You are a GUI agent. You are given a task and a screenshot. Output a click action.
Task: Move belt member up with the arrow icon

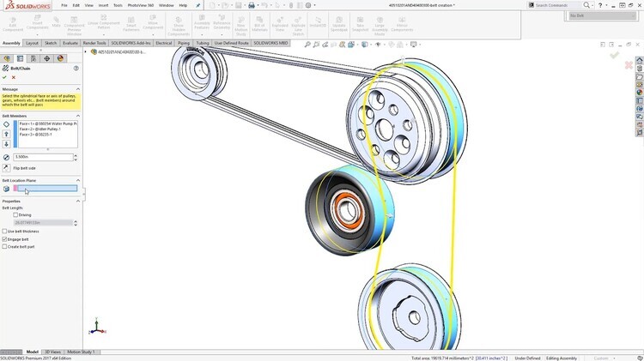[7, 134]
